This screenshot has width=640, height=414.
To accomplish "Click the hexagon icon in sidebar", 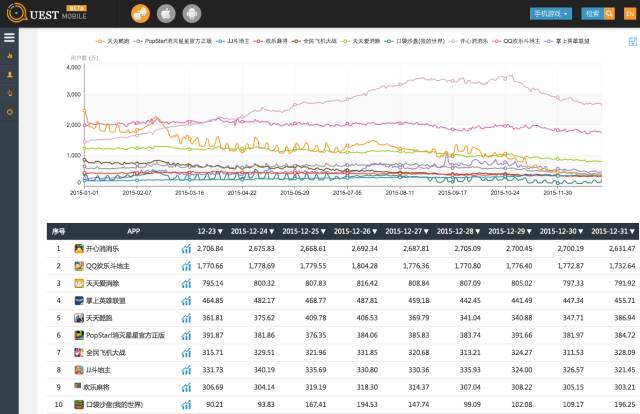I will pyautogui.click(x=10, y=112).
